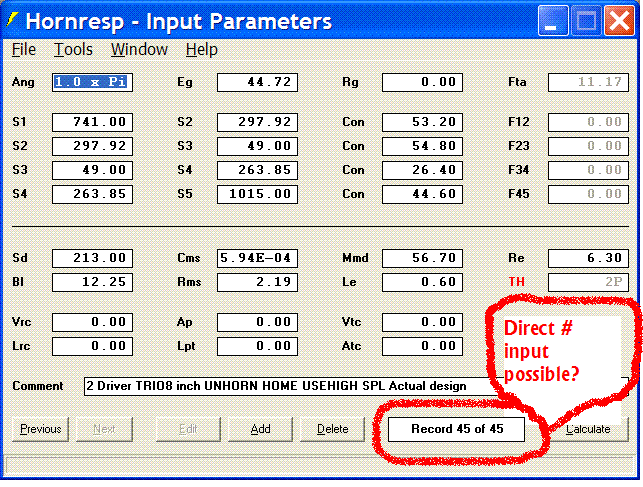Click the Rms field with 2.19
The width and height of the screenshot is (643, 487).
click(258, 282)
